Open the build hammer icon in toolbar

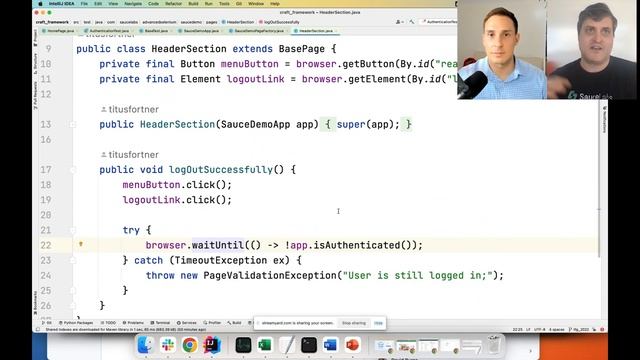coord(412,22)
